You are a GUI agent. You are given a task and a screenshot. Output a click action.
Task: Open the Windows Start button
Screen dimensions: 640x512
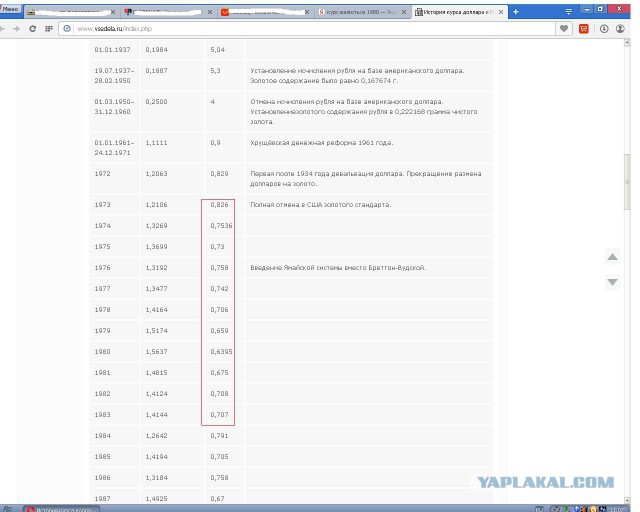click(7, 509)
